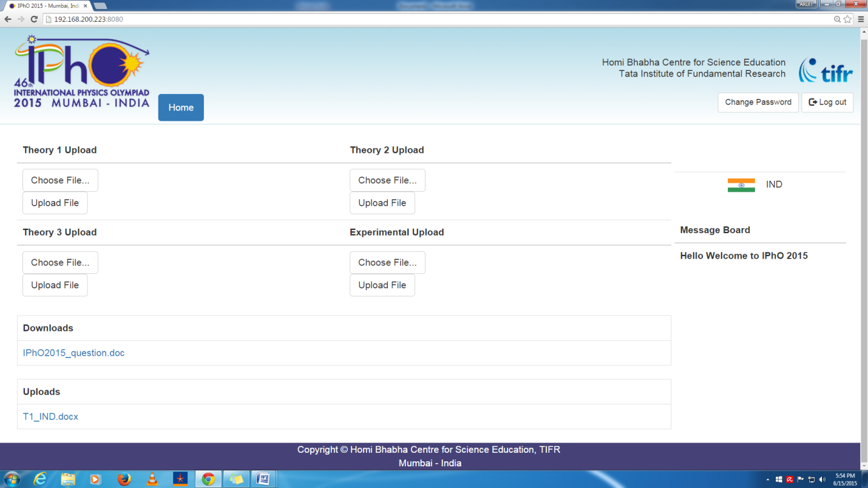Click the browser address bar
This screenshot has width=868, height=488.
(437, 19)
